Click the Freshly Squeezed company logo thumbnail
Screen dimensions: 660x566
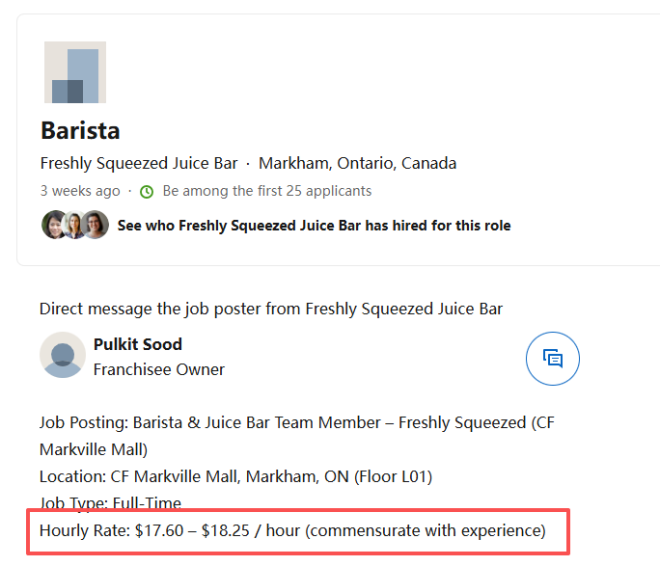coord(75,72)
